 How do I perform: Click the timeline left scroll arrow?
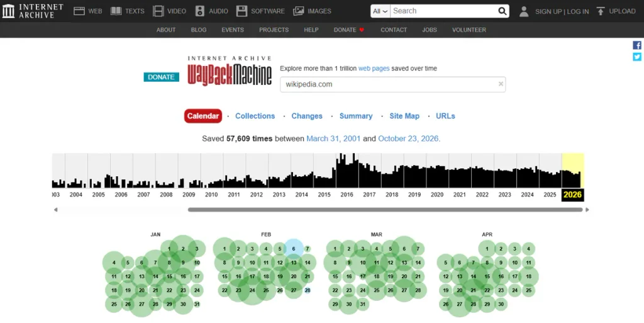[x=55, y=210]
